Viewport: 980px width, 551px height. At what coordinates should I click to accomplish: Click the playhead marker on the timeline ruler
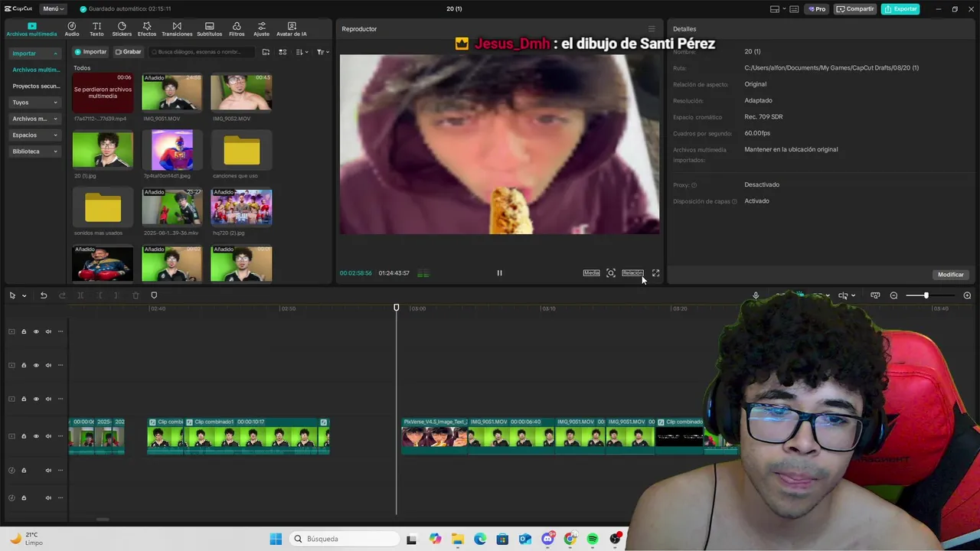(x=397, y=308)
